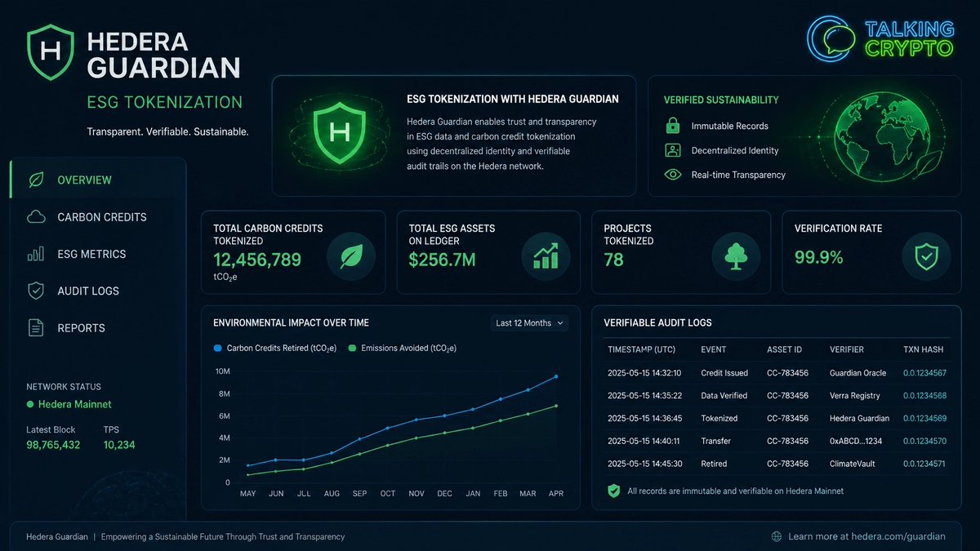The width and height of the screenshot is (980, 551).
Task: Click the leaf icon beside Overview
Action: click(36, 180)
